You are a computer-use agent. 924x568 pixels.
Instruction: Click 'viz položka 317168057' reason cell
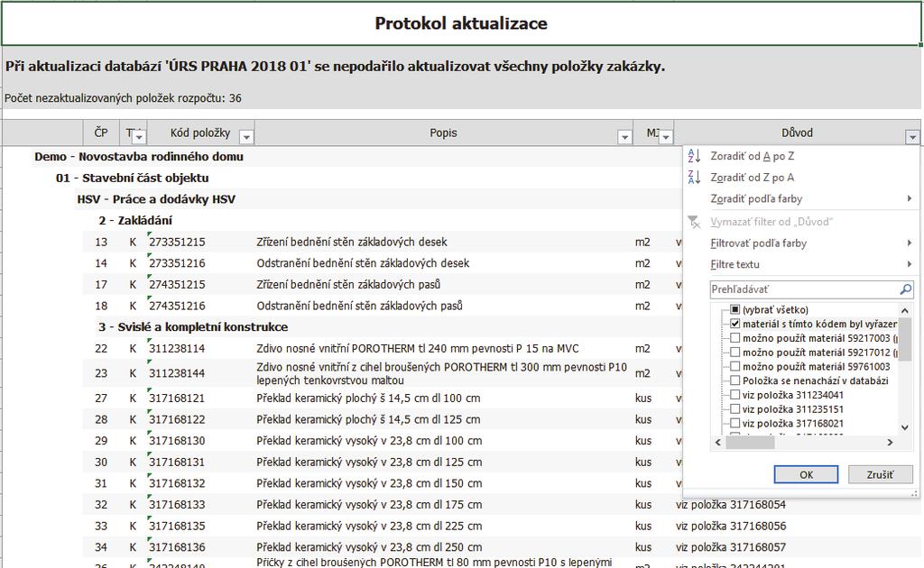coord(731,546)
